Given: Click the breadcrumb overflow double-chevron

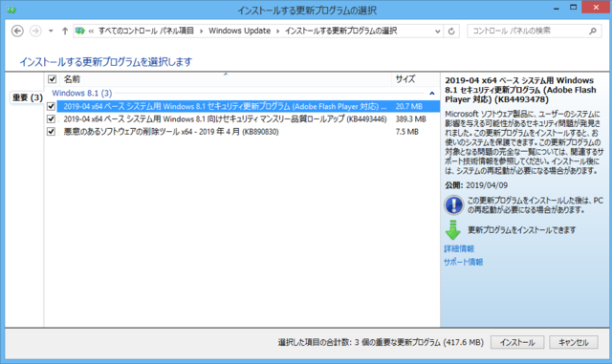Looking at the screenshot, I should (91, 32).
